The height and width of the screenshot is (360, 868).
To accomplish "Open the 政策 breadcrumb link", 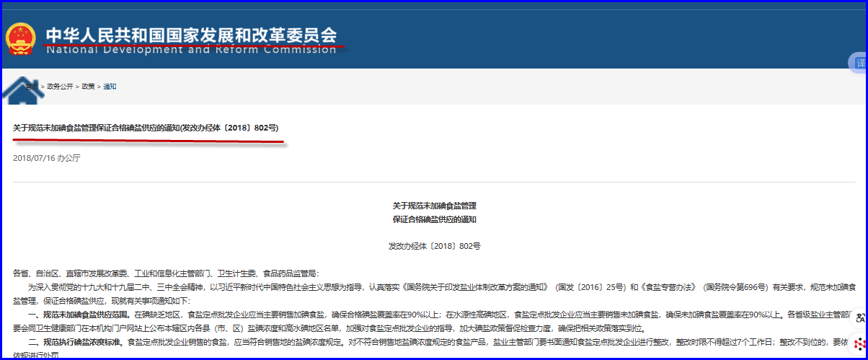I will point(88,87).
